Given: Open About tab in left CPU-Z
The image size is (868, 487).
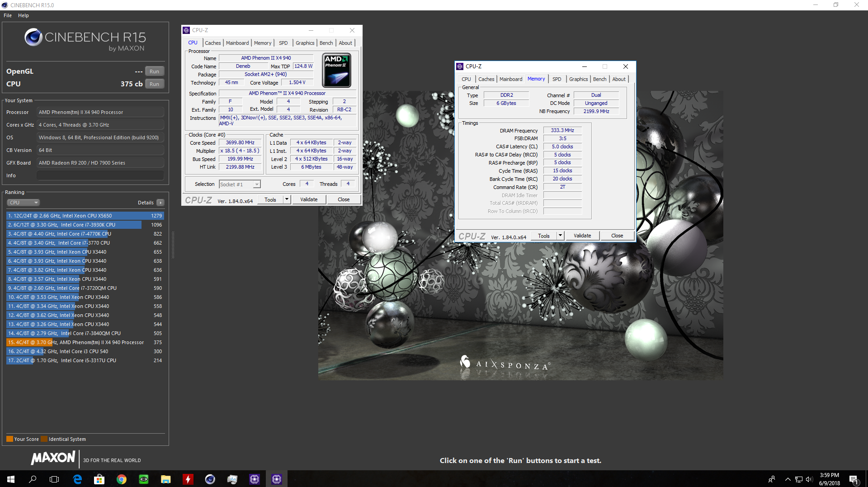Looking at the screenshot, I should point(346,43).
